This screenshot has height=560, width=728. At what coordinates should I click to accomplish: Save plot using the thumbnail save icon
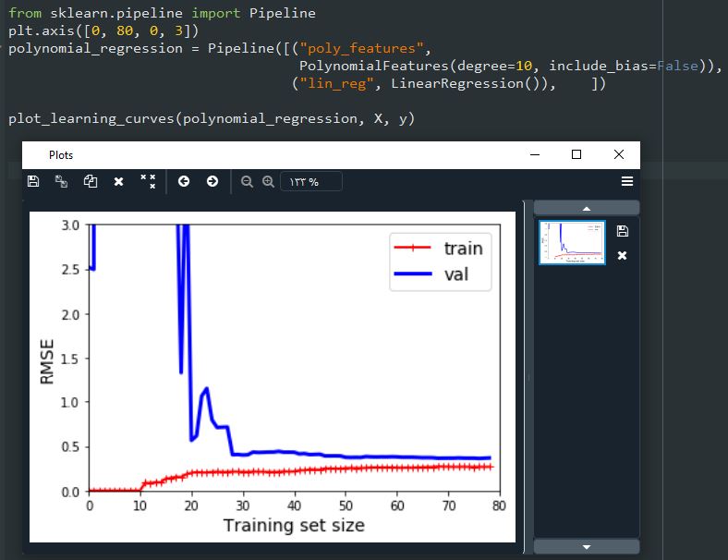click(622, 231)
